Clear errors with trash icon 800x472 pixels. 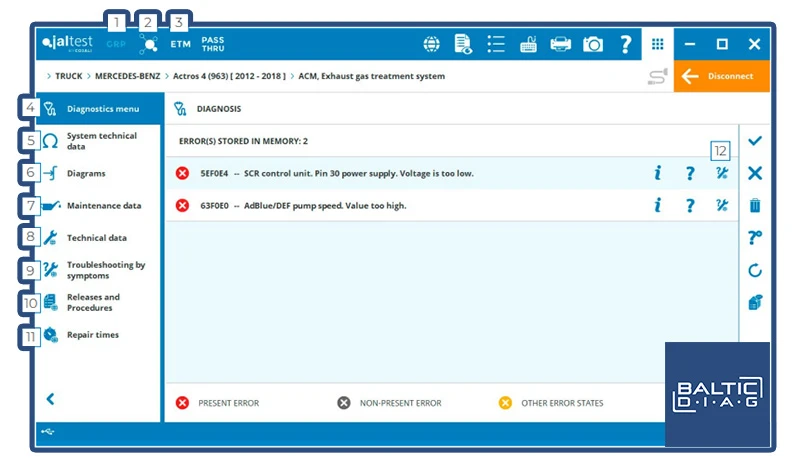(x=755, y=205)
